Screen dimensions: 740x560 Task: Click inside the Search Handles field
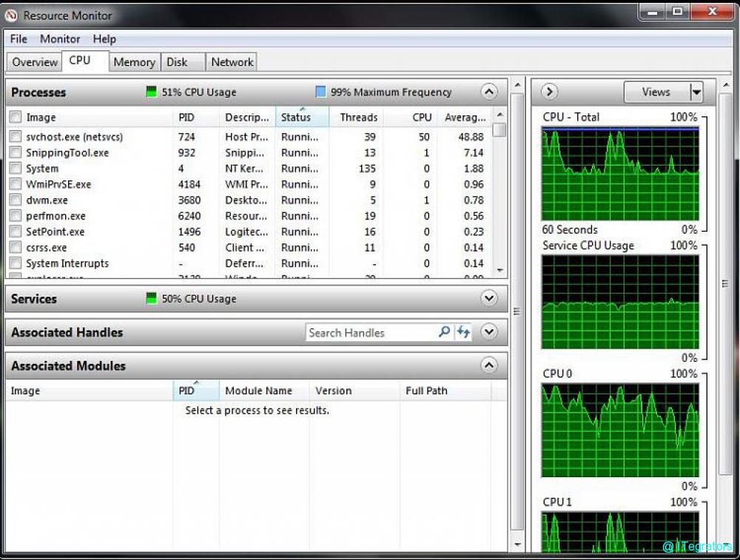372,332
